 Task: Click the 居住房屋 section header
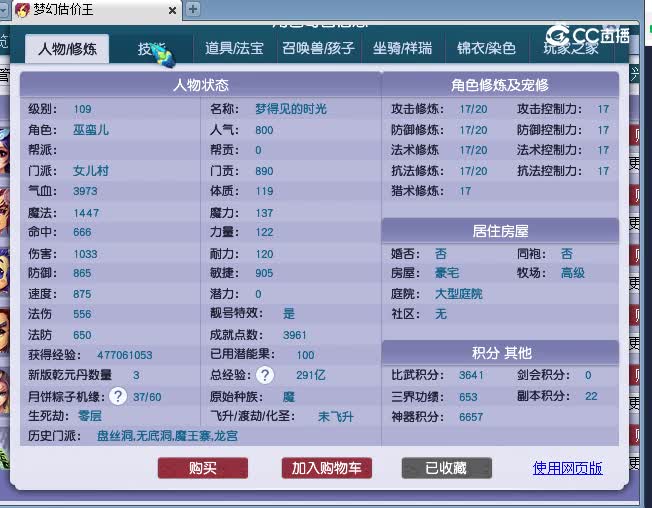click(500, 231)
